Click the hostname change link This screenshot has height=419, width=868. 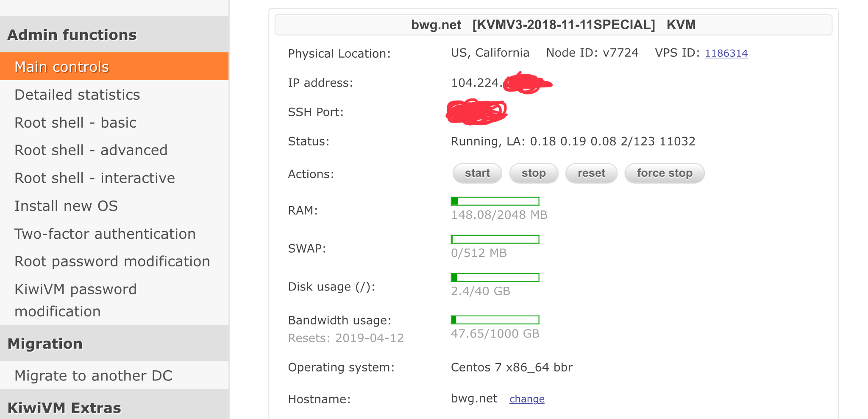coord(527,399)
